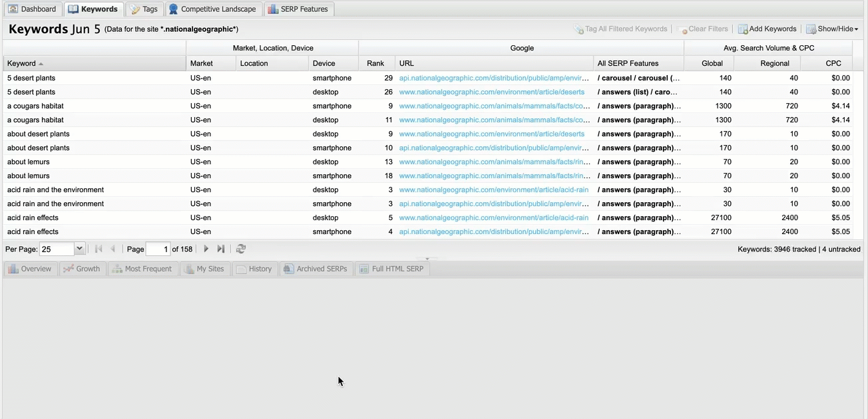
Task: Switch to the SERP Features tab
Action: click(x=298, y=9)
